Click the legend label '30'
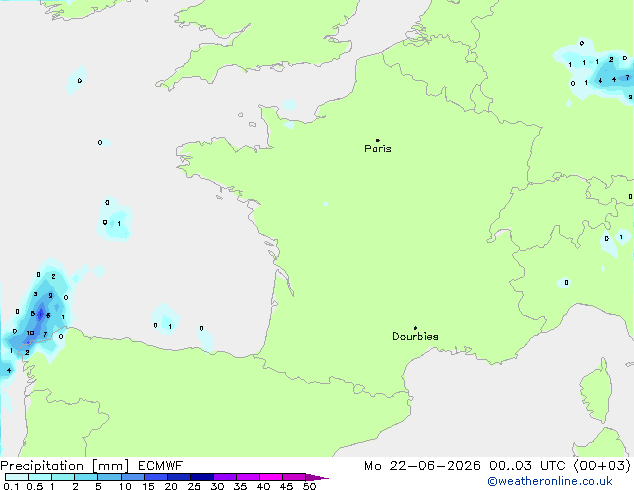634x490 pixels. tap(217, 486)
